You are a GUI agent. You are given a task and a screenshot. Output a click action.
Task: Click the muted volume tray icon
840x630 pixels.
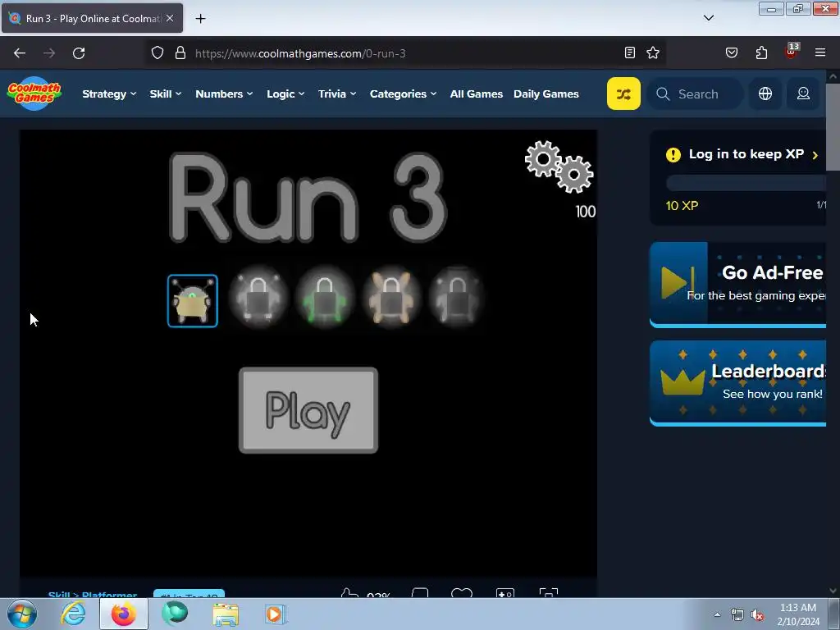click(x=757, y=614)
